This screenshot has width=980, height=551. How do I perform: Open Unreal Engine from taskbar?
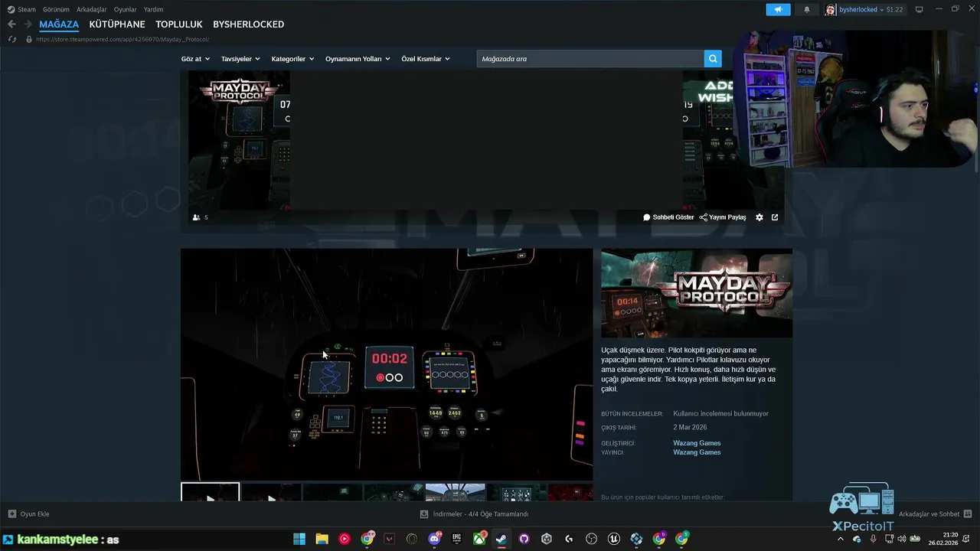click(614, 539)
